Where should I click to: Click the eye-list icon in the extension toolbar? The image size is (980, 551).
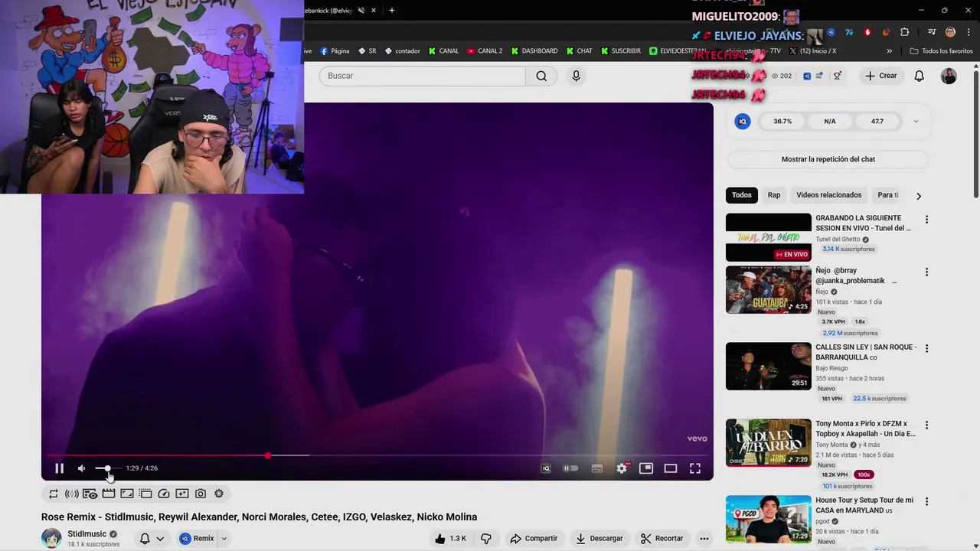pos(90,494)
